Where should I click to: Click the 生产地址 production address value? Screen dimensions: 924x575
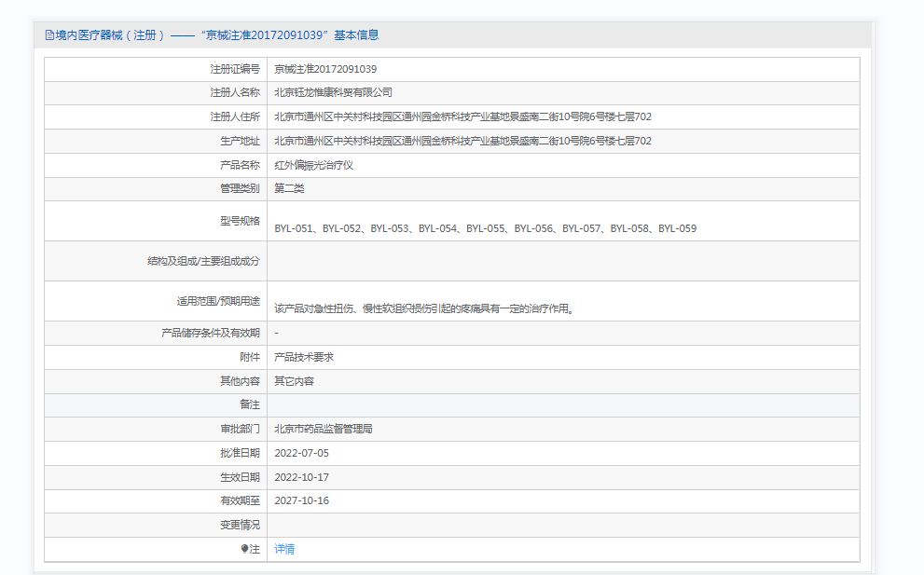462,141
